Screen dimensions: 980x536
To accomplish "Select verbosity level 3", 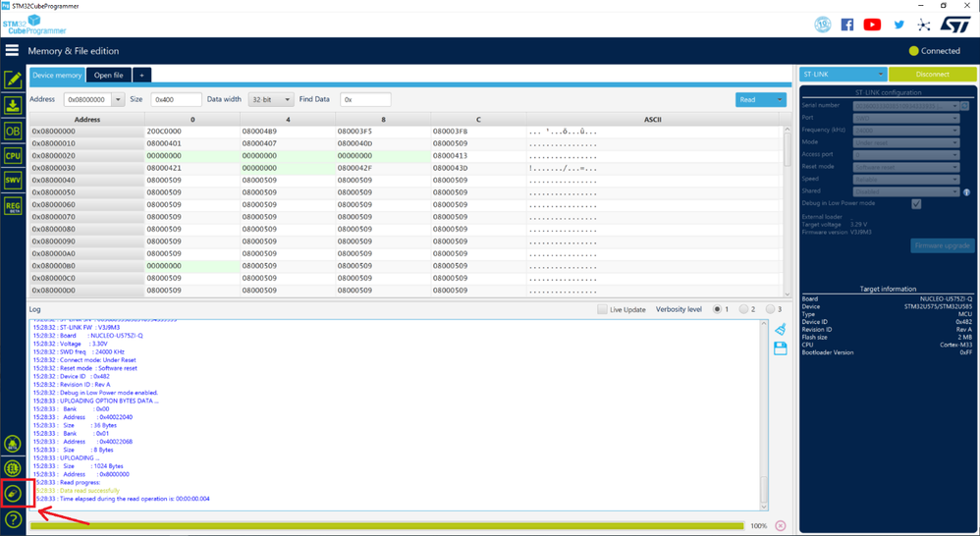I will pos(770,309).
